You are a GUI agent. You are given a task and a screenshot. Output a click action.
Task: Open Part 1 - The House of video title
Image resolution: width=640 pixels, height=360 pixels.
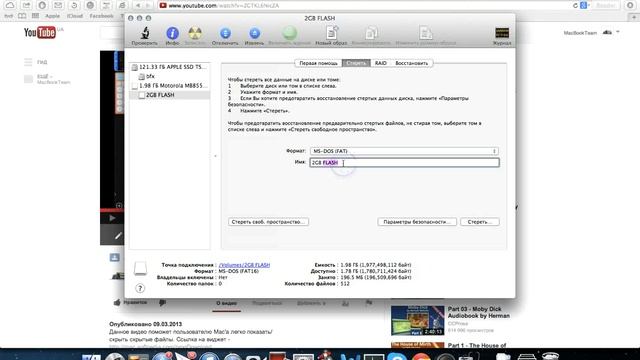(477, 345)
